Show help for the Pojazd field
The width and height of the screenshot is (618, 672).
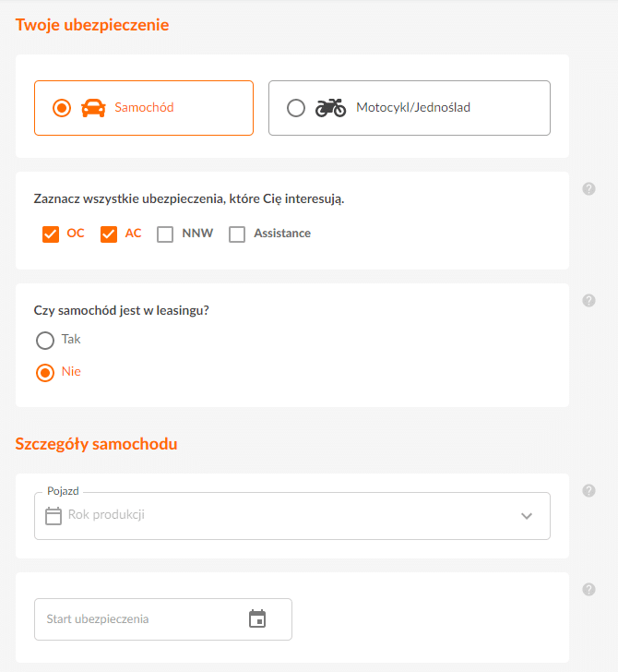(x=588, y=491)
